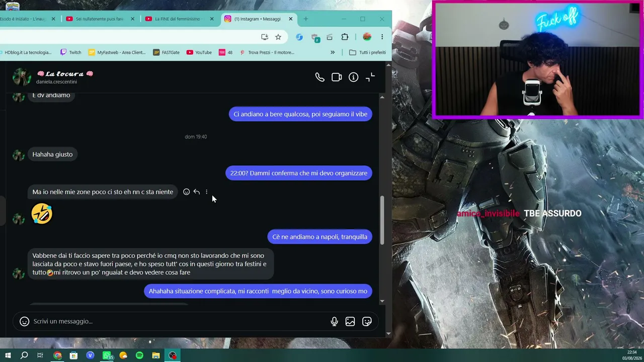
Task: Collapse the chat with the shrink arrows icon
Action: (x=370, y=77)
